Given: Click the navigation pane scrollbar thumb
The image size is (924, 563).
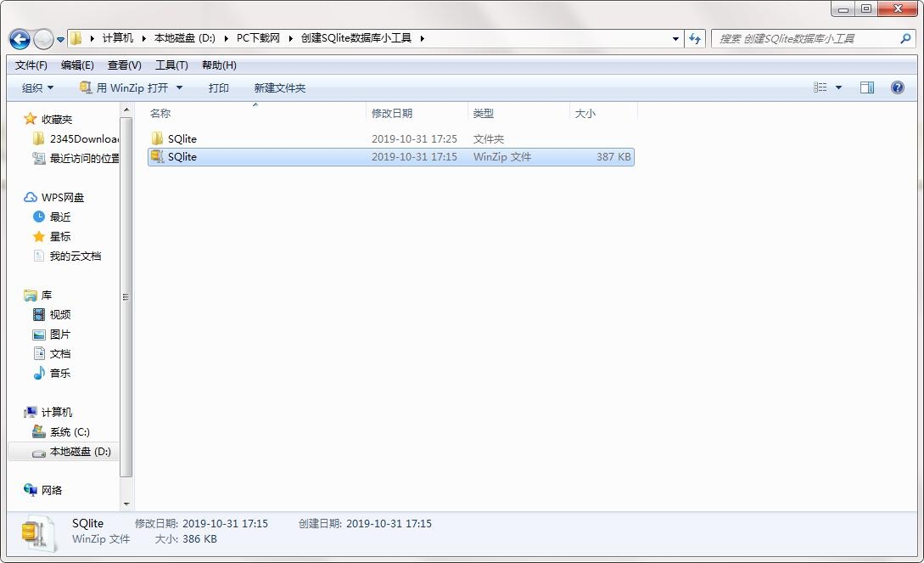Looking at the screenshot, I should tap(126, 297).
